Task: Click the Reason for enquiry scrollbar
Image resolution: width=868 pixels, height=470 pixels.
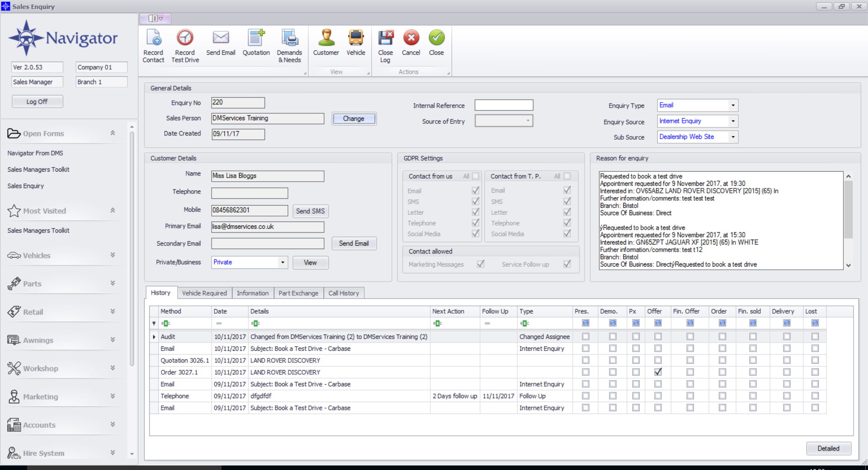Action: 849,210
